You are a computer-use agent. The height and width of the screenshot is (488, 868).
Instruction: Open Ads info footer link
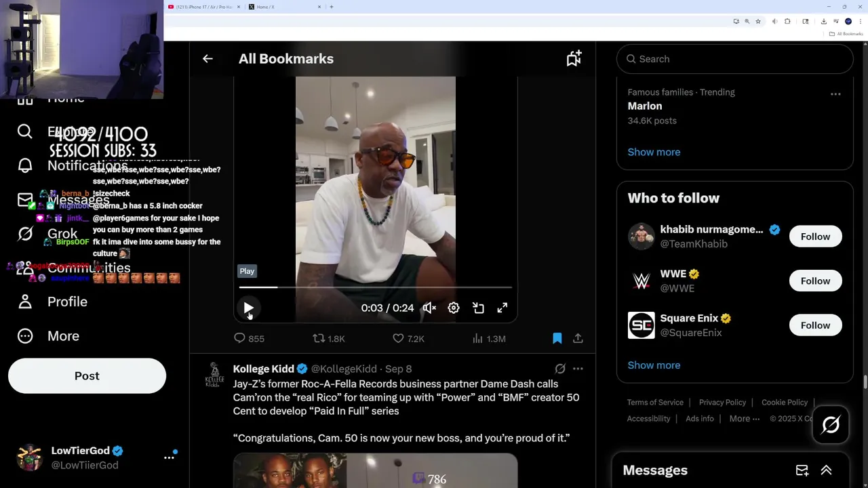pyautogui.click(x=700, y=419)
